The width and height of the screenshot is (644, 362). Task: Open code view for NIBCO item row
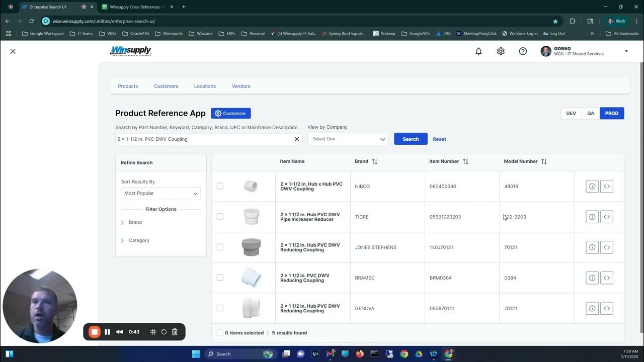(607, 187)
